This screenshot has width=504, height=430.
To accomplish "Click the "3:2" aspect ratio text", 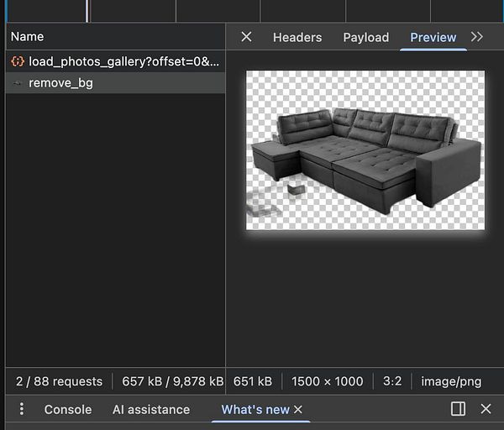I will [x=392, y=381].
